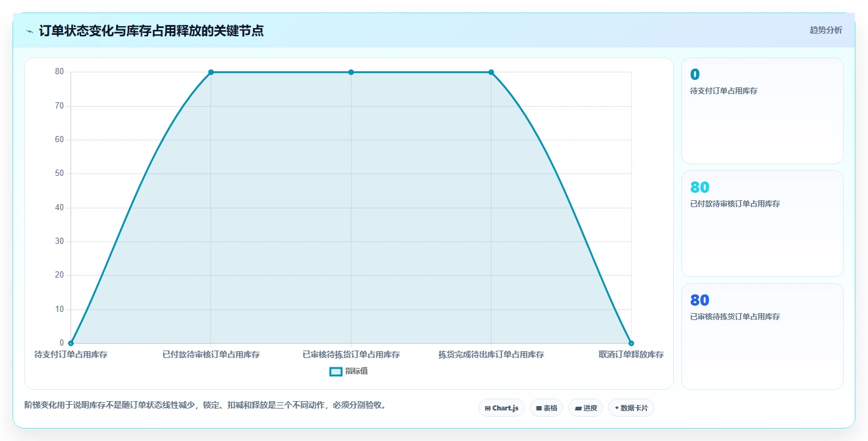Click the y-axis value 80
Viewport: 868px width, 441px height.
coord(59,72)
